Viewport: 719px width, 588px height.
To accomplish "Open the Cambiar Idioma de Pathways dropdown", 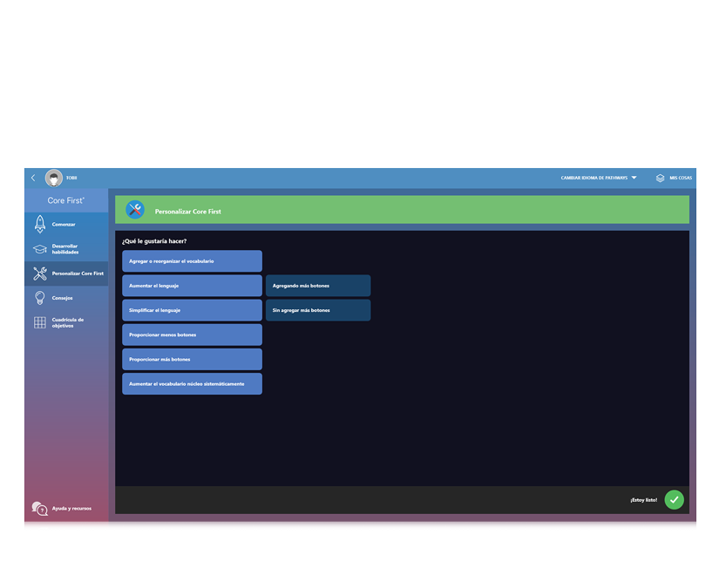I will 597,178.
